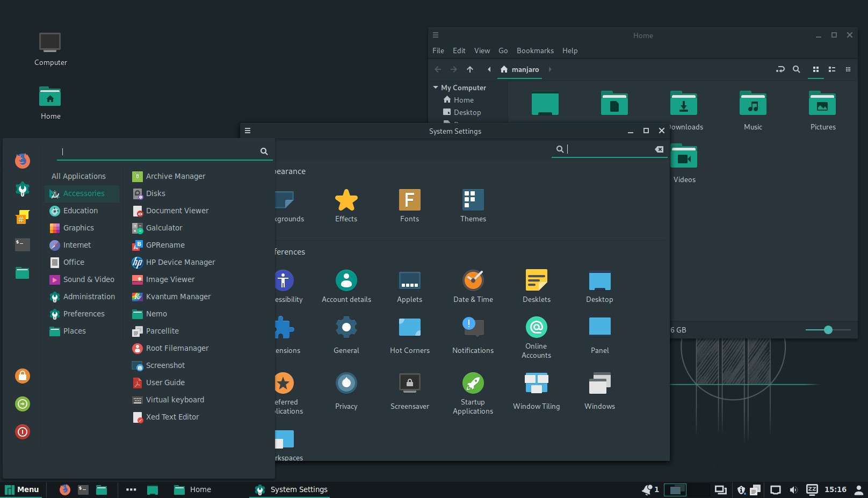This screenshot has width=868, height=498.
Task: Select the Sound & Video category
Action: (x=89, y=279)
